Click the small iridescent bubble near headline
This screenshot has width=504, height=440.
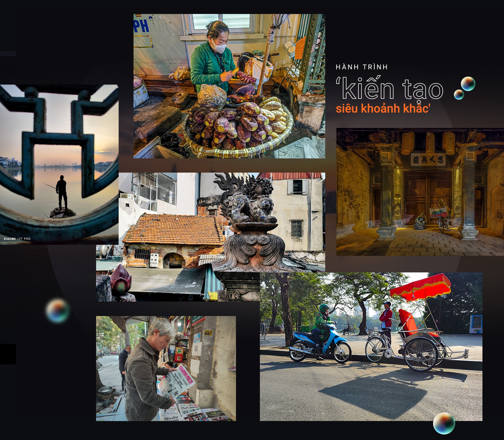(459, 95)
